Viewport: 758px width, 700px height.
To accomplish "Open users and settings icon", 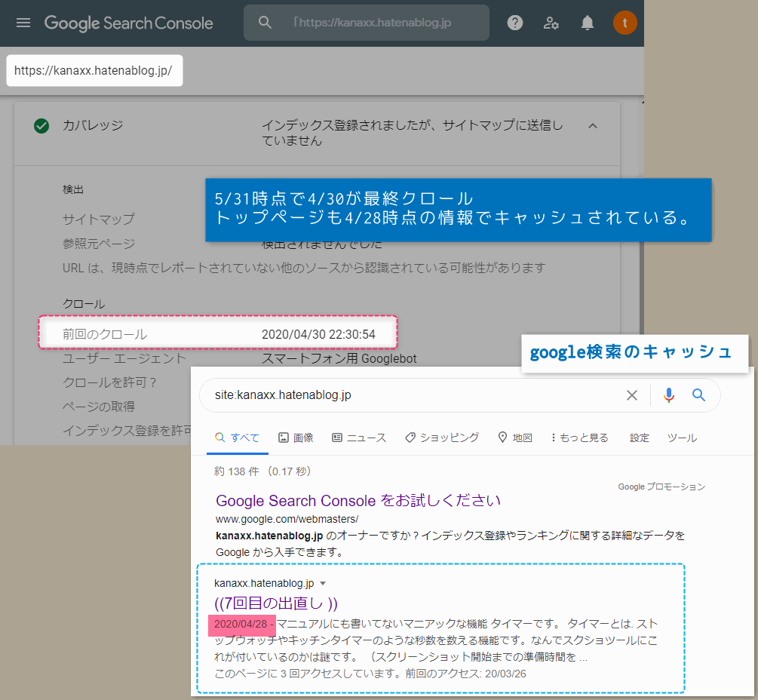I will pos(551,23).
